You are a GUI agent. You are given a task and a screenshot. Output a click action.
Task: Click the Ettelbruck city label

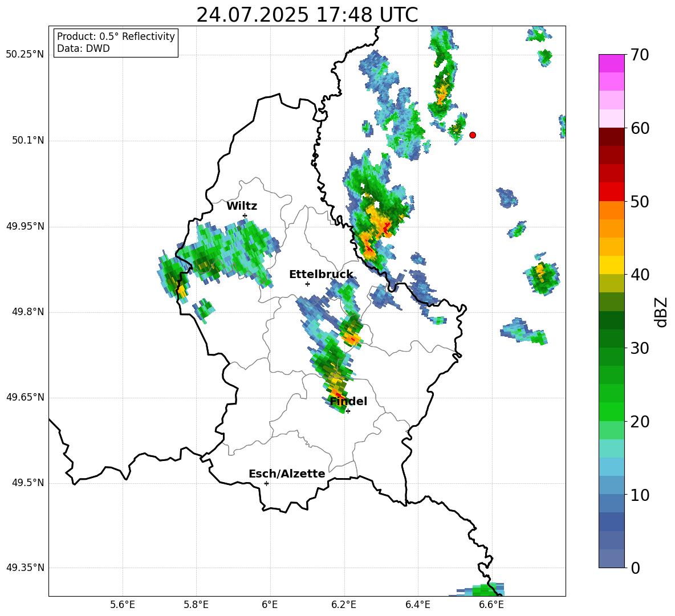pyautogui.click(x=321, y=274)
